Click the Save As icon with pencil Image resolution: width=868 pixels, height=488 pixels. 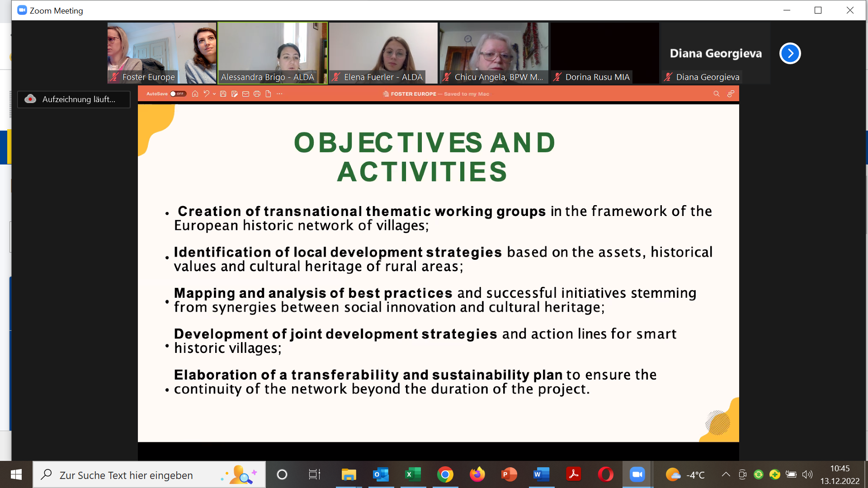[x=234, y=94]
